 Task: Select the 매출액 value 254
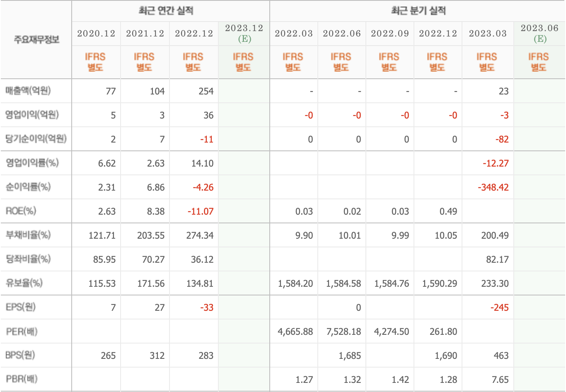[206, 91]
